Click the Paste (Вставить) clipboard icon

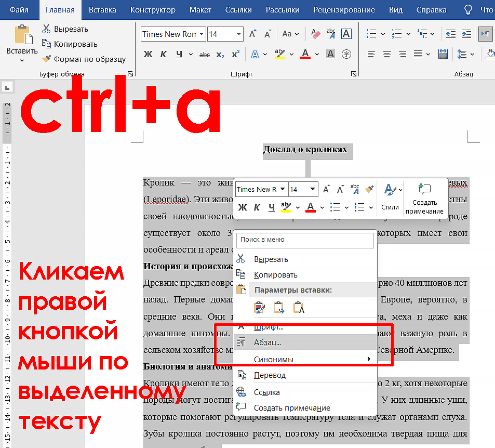[x=23, y=34]
